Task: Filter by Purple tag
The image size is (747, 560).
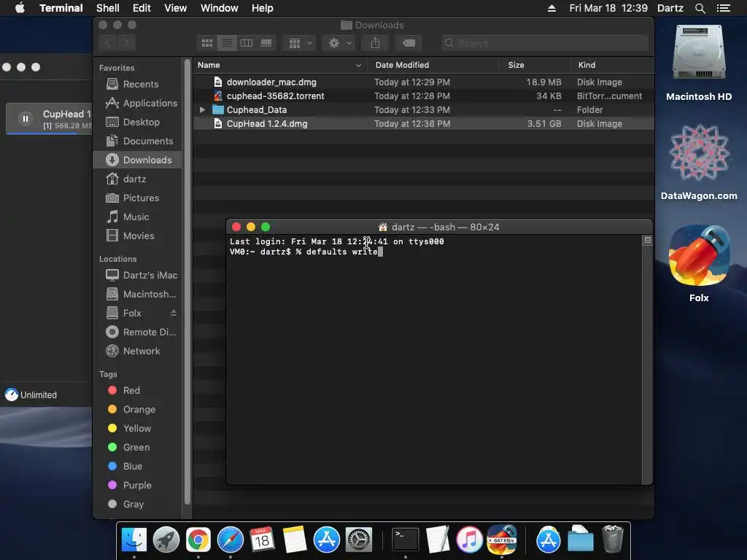Action: pyautogui.click(x=138, y=485)
